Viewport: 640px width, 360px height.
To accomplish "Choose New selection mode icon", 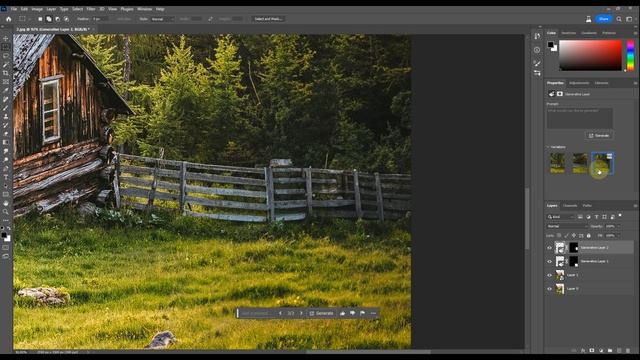I will click(x=40, y=19).
